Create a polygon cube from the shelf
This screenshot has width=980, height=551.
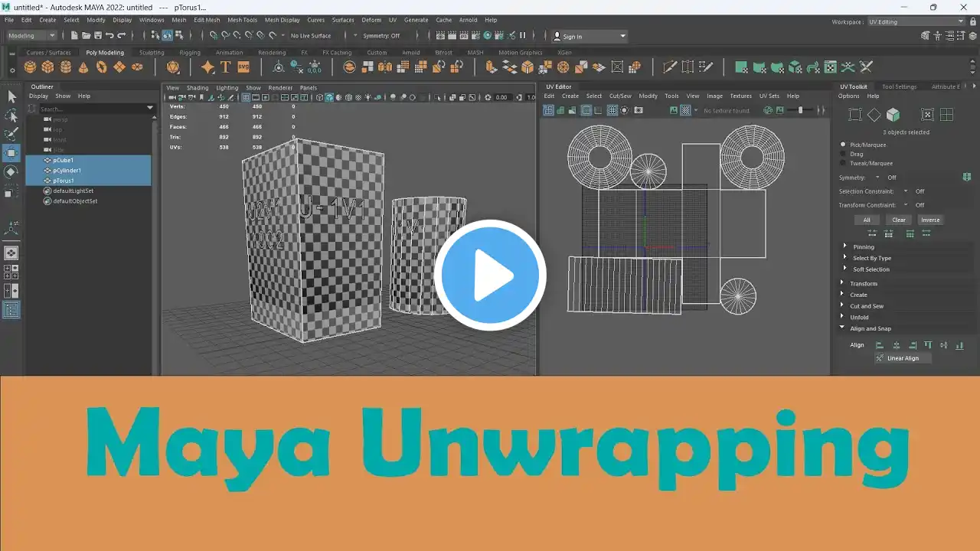pyautogui.click(x=47, y=67)
